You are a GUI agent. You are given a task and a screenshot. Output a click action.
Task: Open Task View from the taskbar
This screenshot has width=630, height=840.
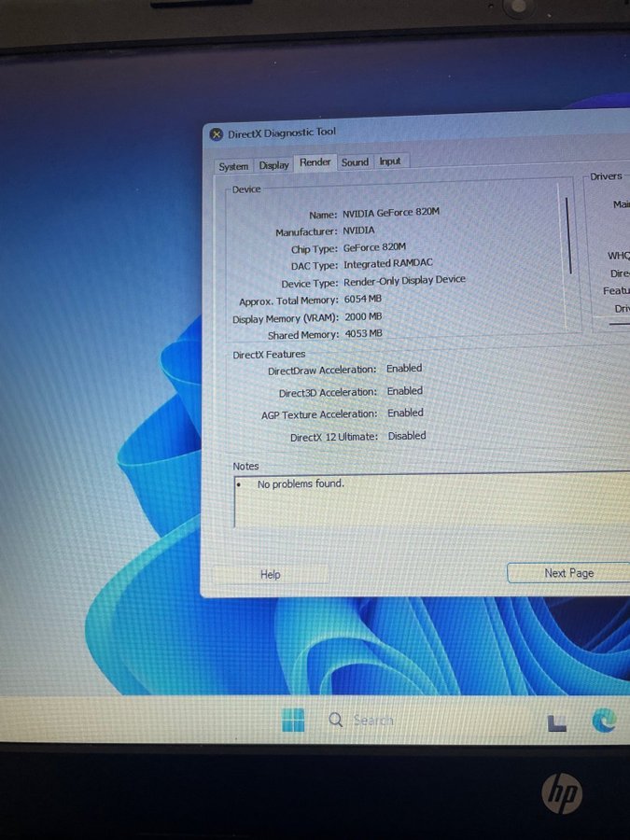[x=556, y=721]
